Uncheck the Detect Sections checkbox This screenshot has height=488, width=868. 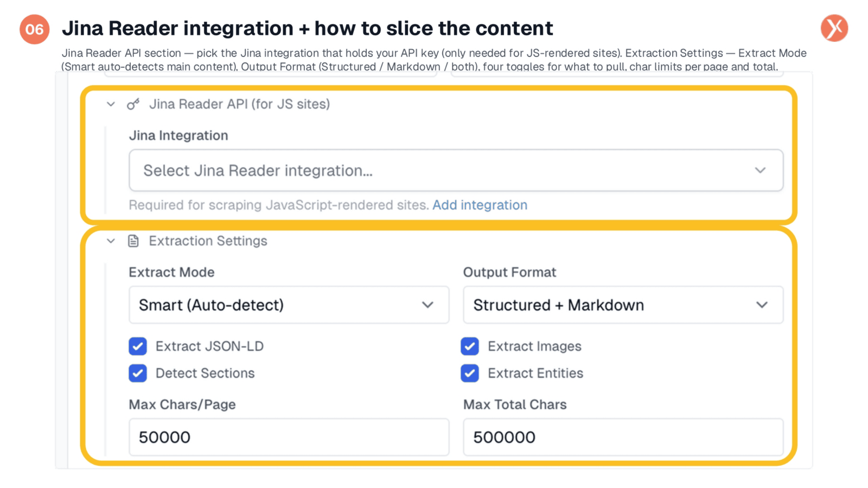tap(138, 373)
